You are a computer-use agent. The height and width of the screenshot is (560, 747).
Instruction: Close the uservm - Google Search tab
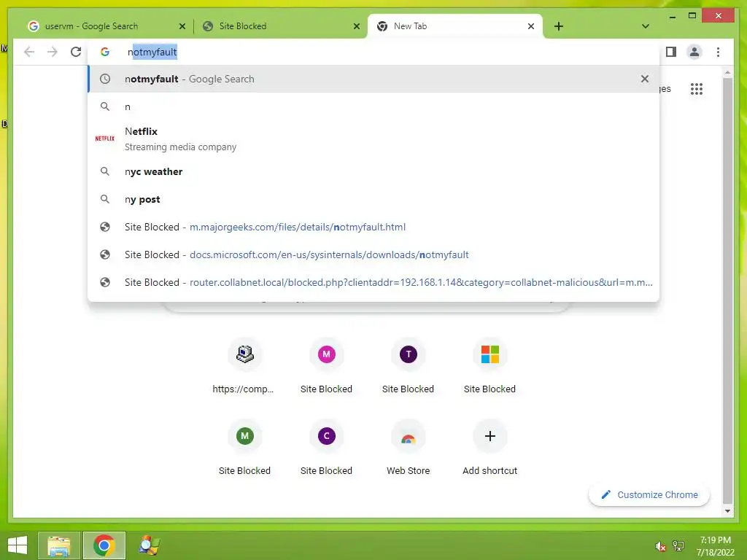(x=182, y=26)
